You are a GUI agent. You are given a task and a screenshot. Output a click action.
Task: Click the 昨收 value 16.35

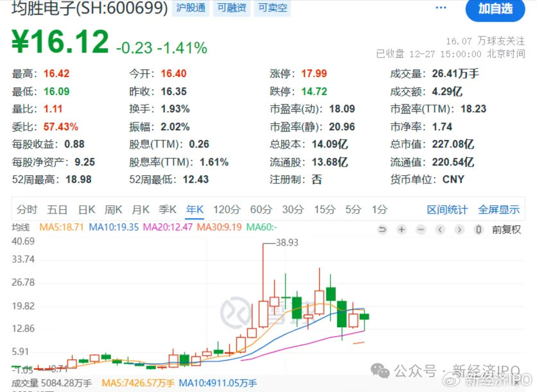(x=173, y=91)
